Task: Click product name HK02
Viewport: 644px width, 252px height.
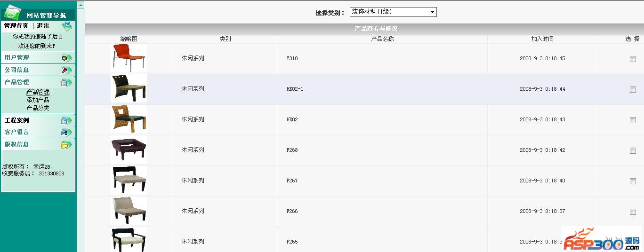Action: pos(292,120)
